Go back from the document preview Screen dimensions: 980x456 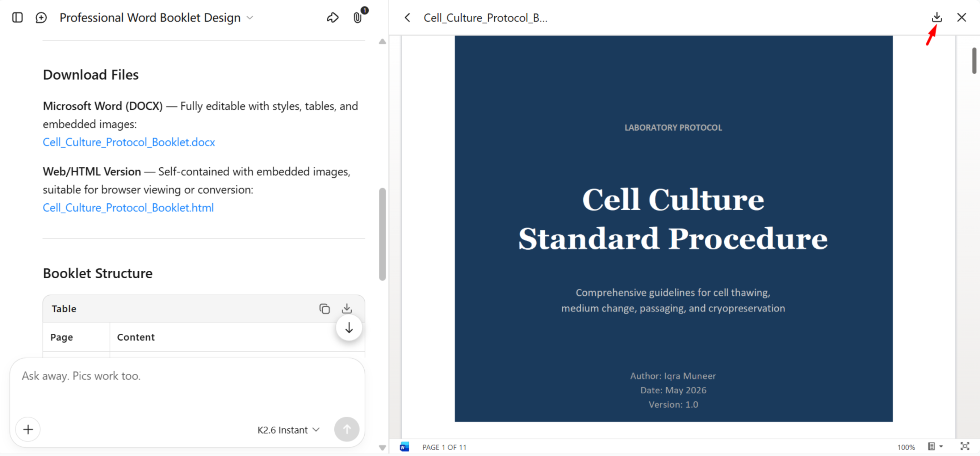click(407, 17)
